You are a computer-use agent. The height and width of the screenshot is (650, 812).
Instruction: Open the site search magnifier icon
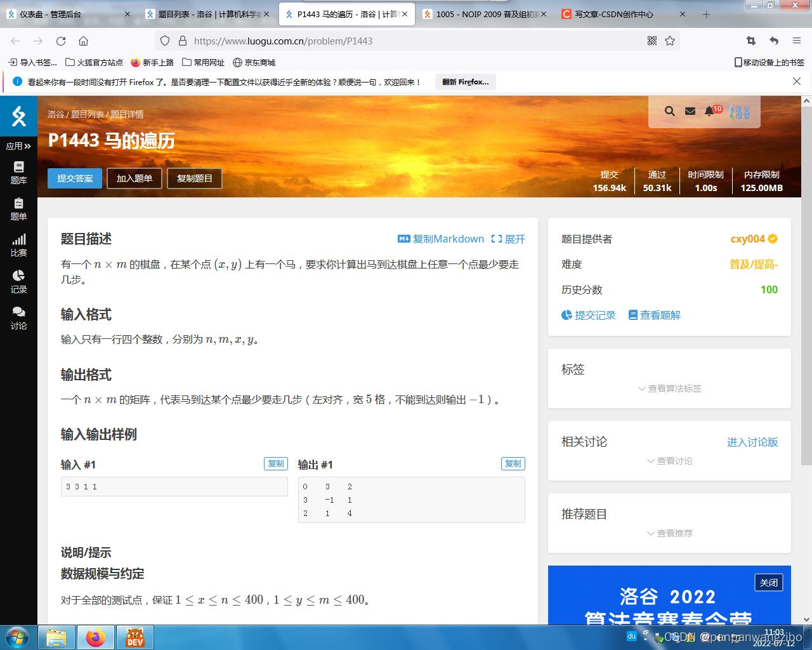[x=669, y=110]
